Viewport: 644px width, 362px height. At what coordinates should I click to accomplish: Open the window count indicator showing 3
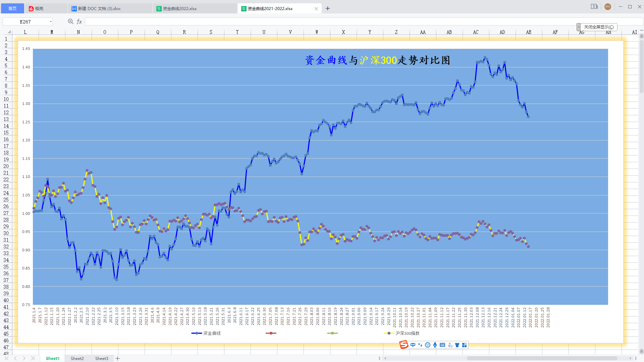pos(594,7)
